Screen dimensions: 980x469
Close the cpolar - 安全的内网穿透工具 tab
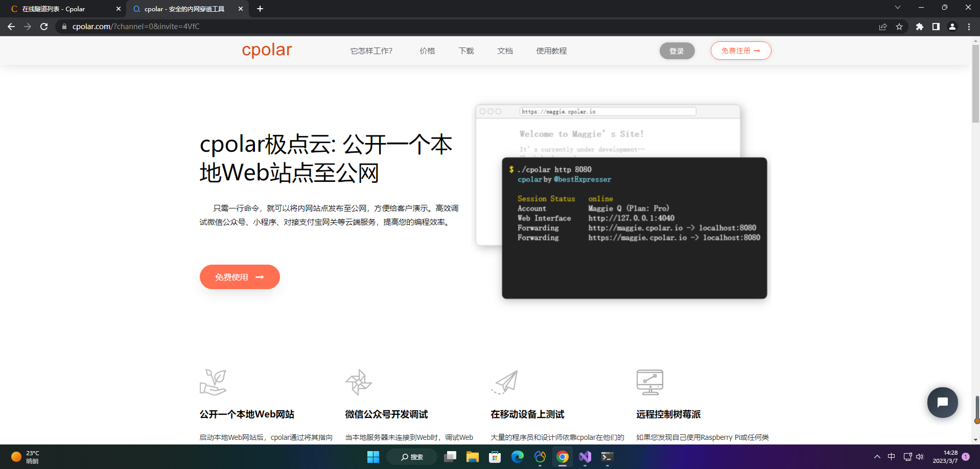point(241,9)
